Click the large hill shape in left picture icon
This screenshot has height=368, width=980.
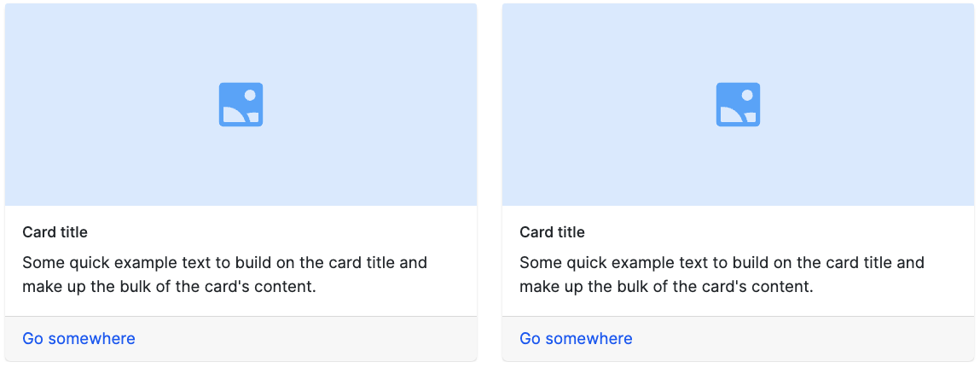click(x=231, y=115)
